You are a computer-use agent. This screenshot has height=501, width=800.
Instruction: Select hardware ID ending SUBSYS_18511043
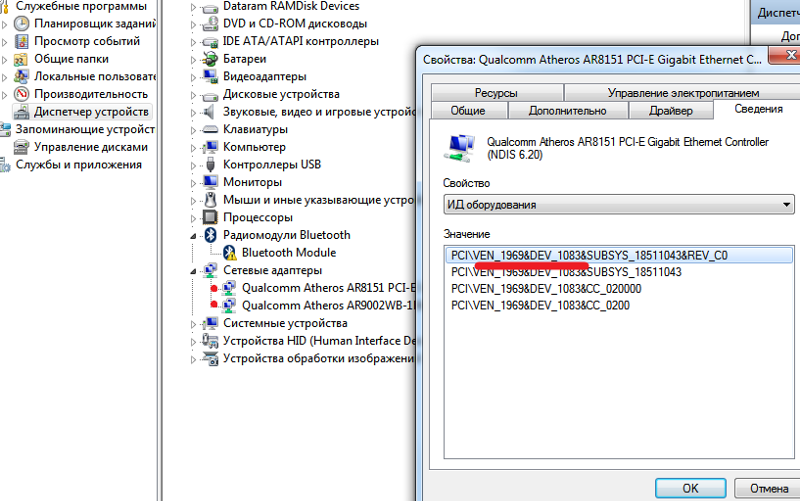point(566,272)
